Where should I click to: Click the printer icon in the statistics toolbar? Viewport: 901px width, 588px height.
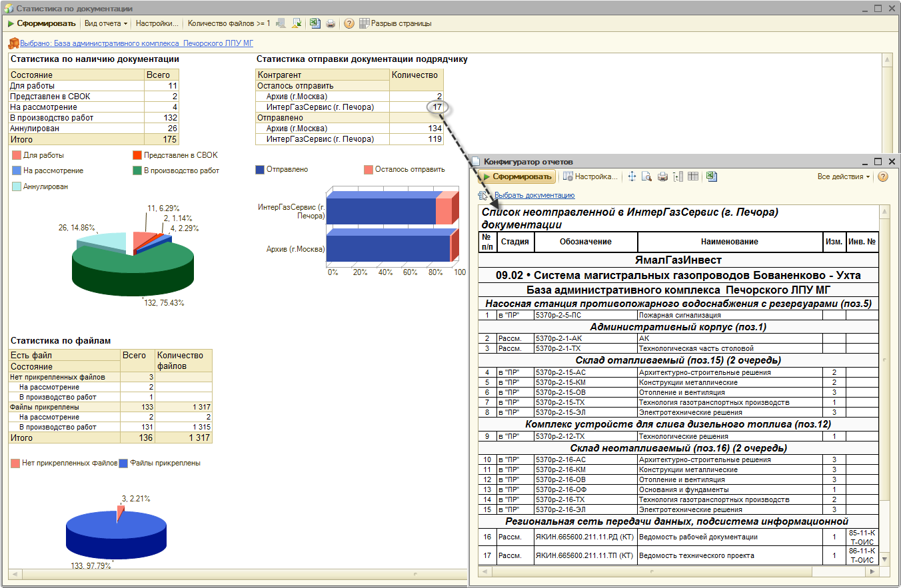[x=331, y=23]
